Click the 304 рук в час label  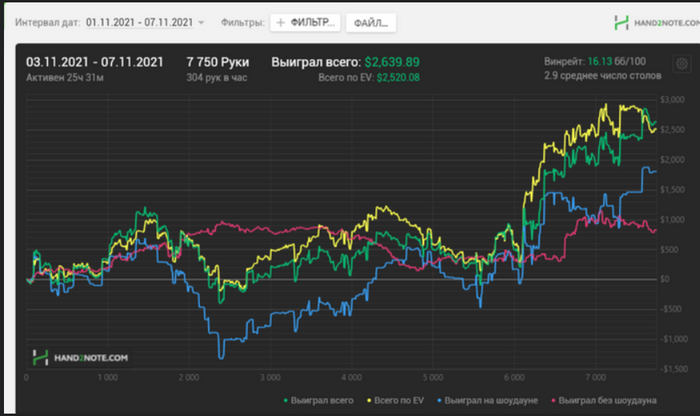click(x=217, y=78)
